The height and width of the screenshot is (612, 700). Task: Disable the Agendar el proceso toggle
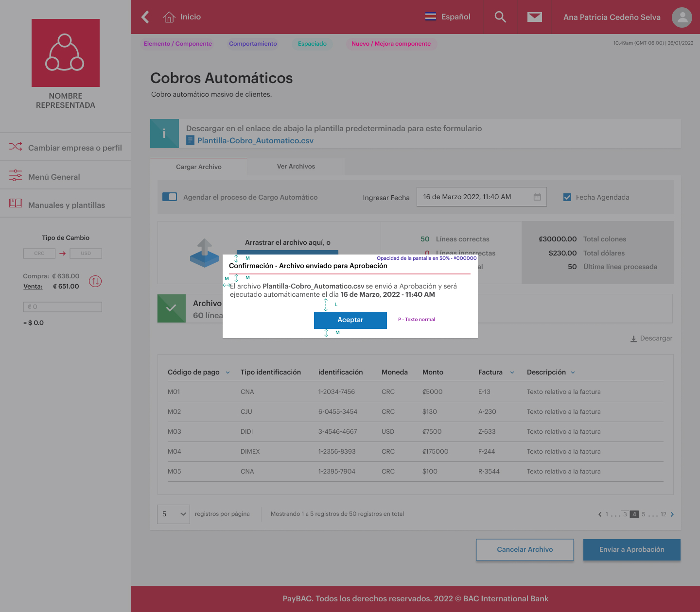point(170,197)
